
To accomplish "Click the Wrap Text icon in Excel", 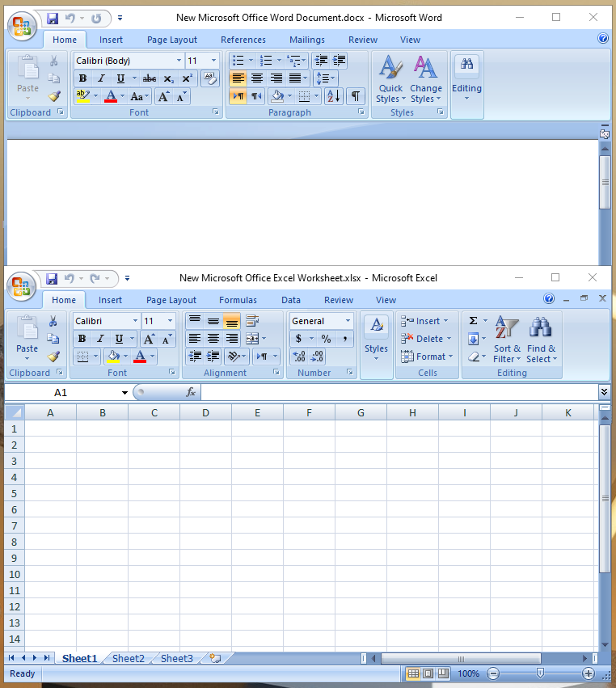I will pos(252,321).
